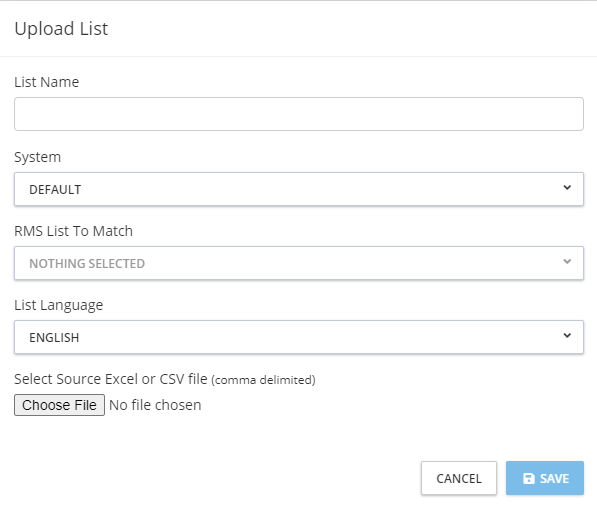The width and height of the screenshot is (597, 507).
Task: Click the "System" field label
Action: point(37,157)
